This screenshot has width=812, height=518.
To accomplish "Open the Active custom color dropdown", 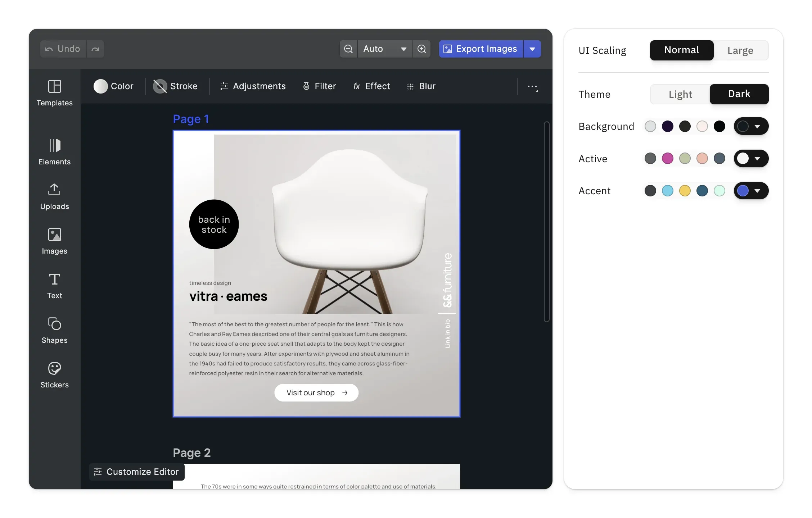I will (x=751, y=159).
